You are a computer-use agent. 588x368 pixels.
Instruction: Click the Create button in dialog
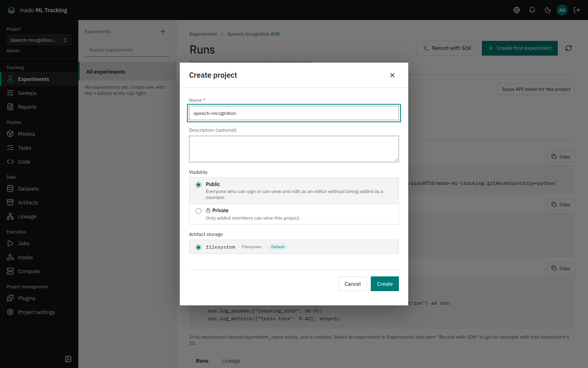coord(385,284)
